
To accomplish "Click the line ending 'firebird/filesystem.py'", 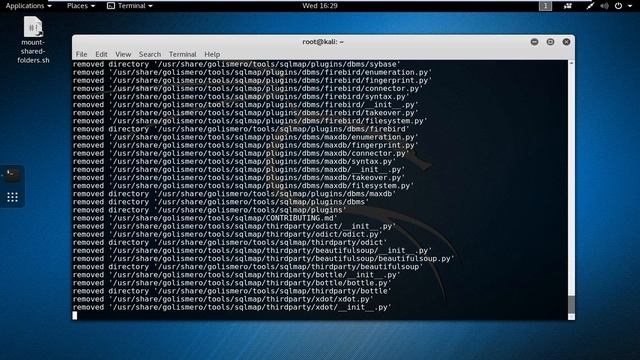I will (250, 121).
